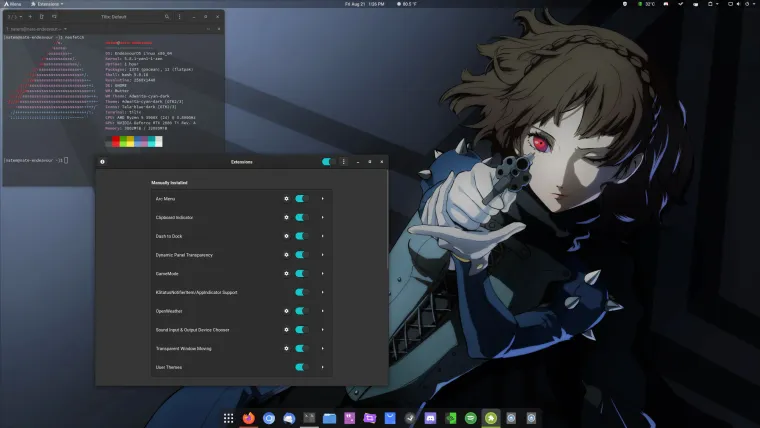This screenshot has height=428, width=760.
Task: Show applications grid in the dock
Action: [x=228, y=418]
